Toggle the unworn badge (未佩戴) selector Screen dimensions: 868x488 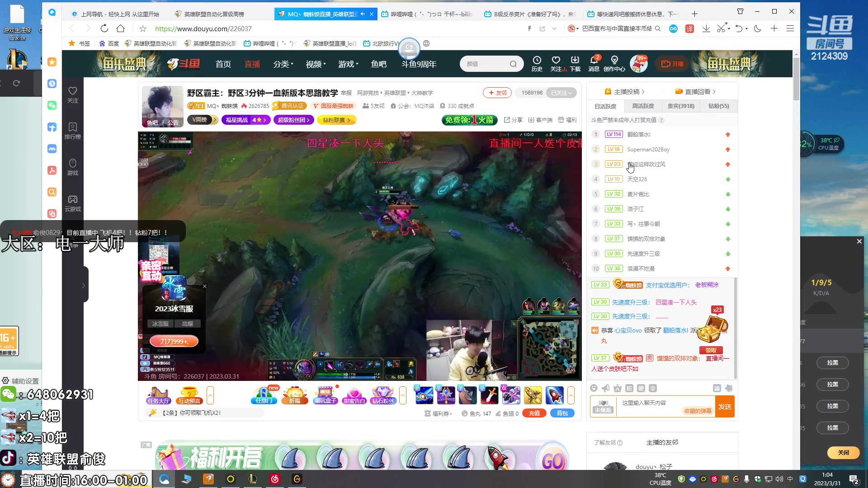(x=604, y=406)
